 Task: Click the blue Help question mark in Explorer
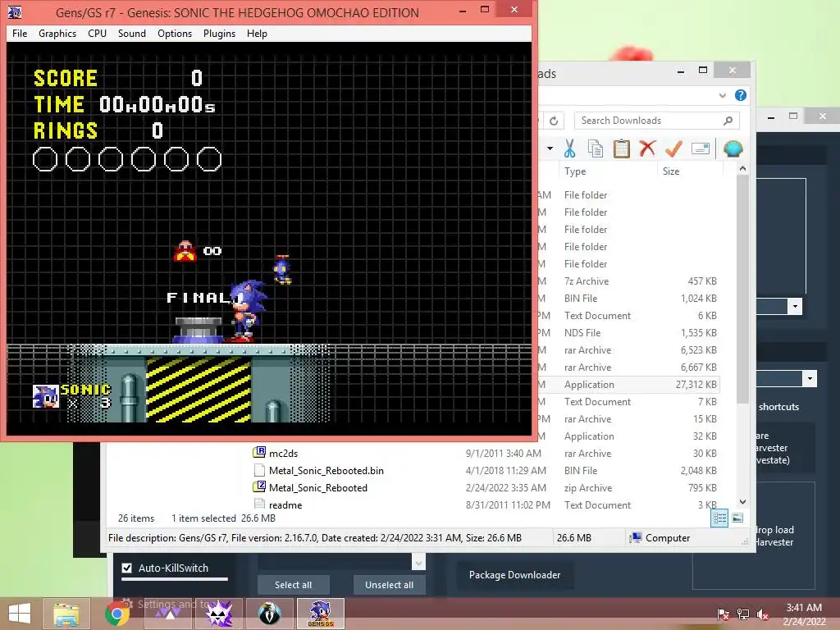741,95
